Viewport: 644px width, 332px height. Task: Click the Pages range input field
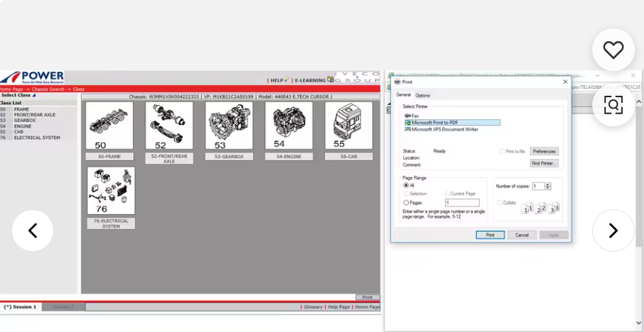tap(462, 202)
